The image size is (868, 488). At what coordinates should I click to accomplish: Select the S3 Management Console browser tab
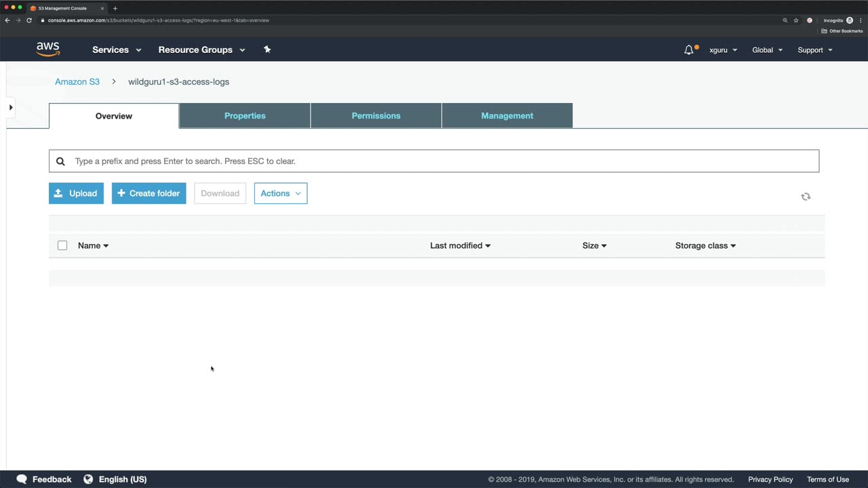(x=66, y=8)
